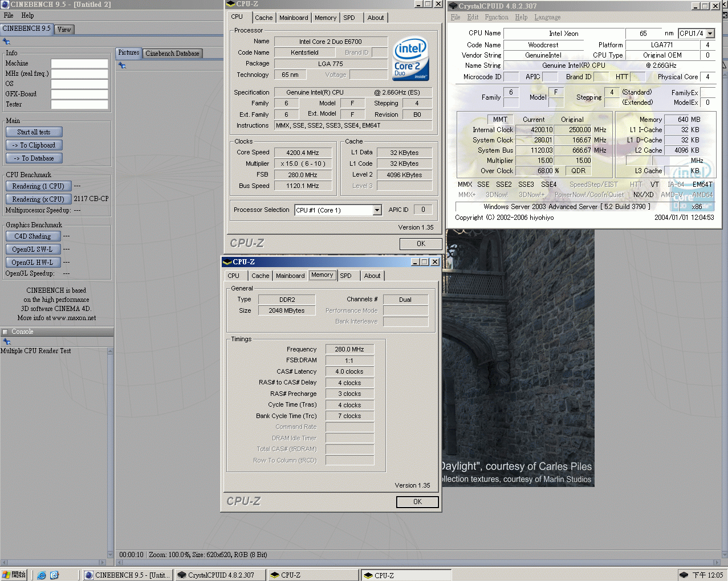
Task: Switch to the first CPU-Z taskbar button
Action: [312, 575]
